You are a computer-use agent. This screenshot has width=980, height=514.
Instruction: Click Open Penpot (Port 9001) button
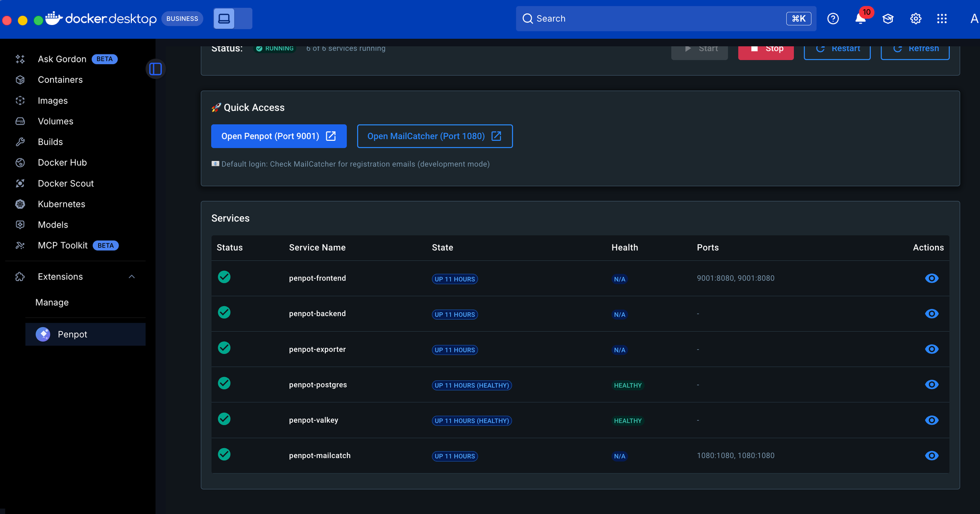click(x=278, y=136)
